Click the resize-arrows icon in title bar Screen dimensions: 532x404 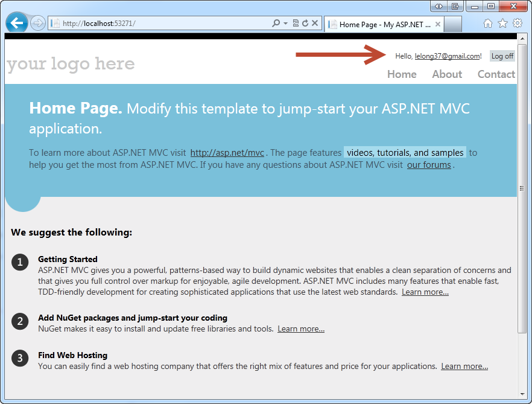[x=439, y=6]
